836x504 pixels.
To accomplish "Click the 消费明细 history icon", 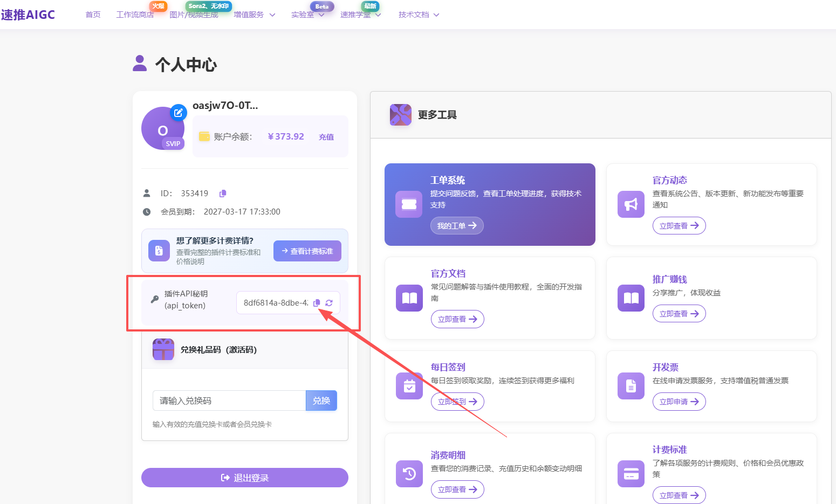I will [x=409, y=474].
